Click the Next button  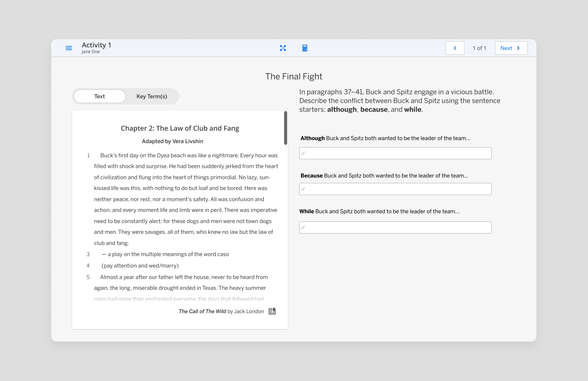(511, 48)
